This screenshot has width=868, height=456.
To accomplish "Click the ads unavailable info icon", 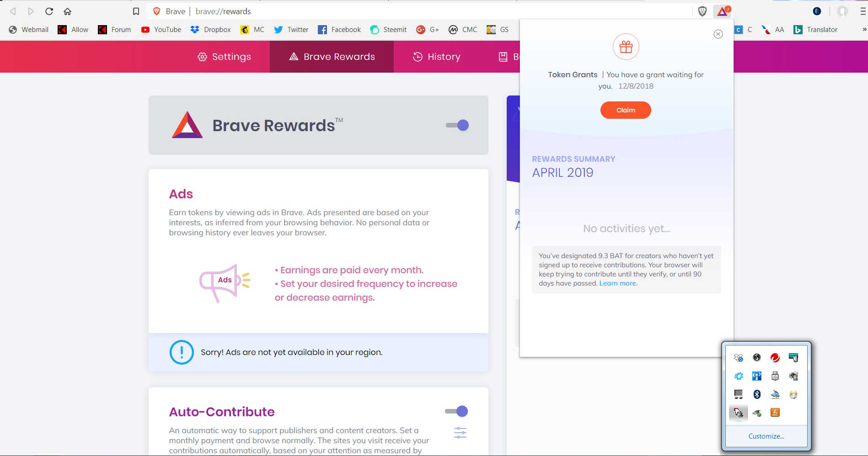I will [x=182, y=352].
